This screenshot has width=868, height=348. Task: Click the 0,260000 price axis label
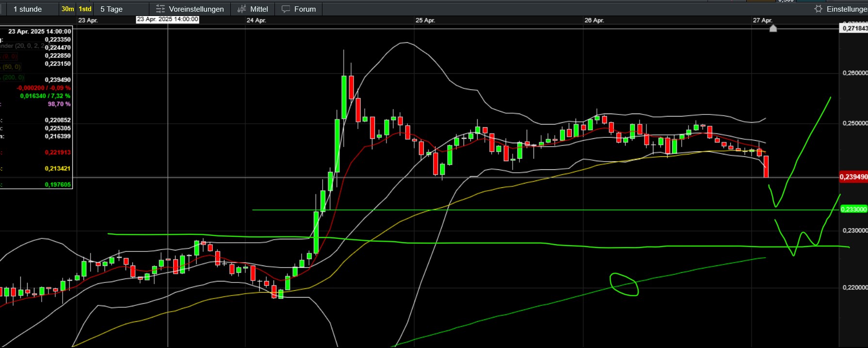coord(855,73)
